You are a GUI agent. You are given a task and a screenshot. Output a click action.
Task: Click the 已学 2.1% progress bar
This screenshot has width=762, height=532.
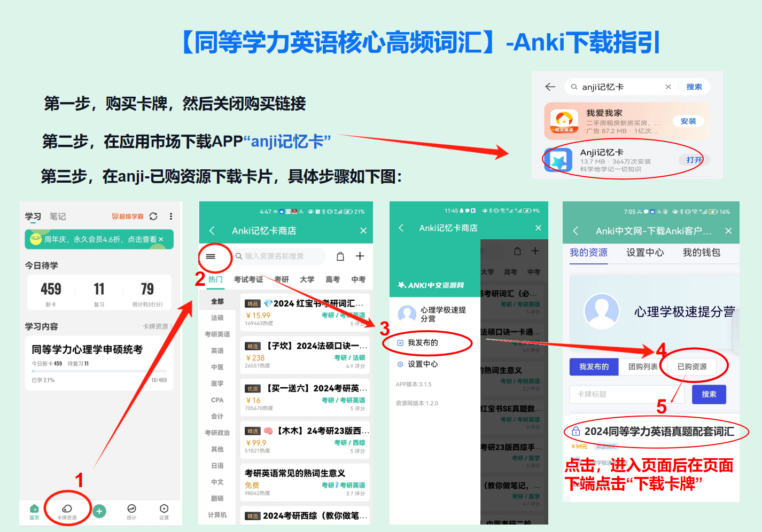pos(99,371)
